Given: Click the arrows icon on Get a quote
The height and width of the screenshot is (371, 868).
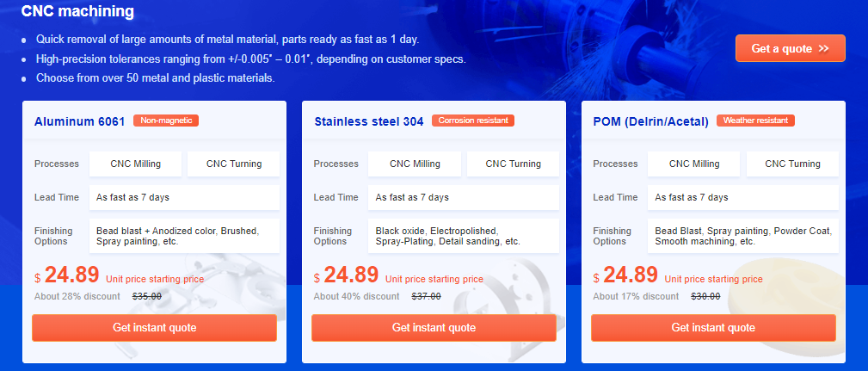Looking at the screenshot, I should (824, 49).
